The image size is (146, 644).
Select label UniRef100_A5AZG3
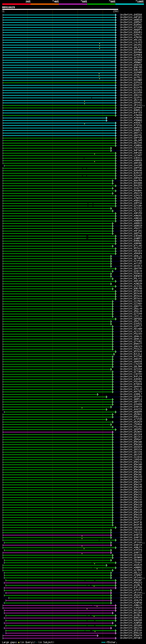pos(131,583)
